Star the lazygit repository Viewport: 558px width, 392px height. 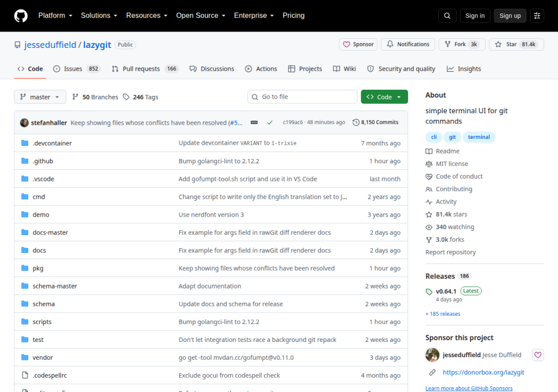click(517, 45)
